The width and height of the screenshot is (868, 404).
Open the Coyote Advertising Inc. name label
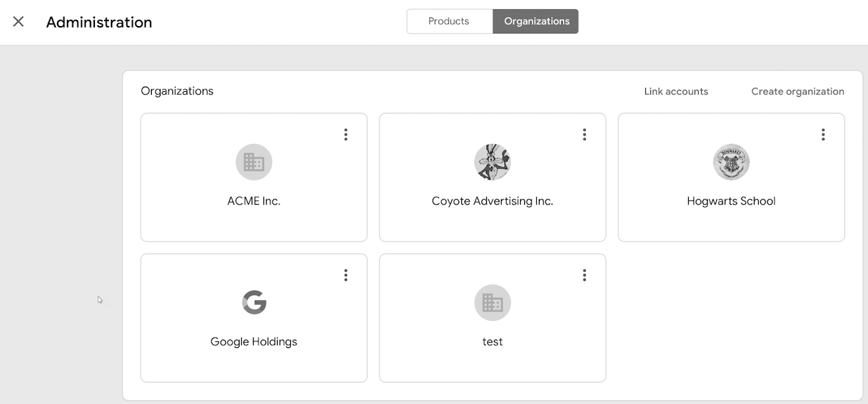click(492, 201)
